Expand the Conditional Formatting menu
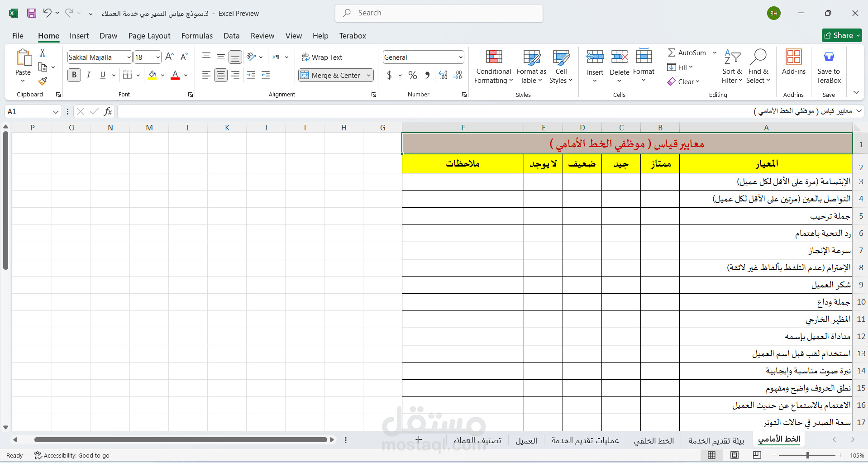 pyautogui.click(x=493, y=67)
